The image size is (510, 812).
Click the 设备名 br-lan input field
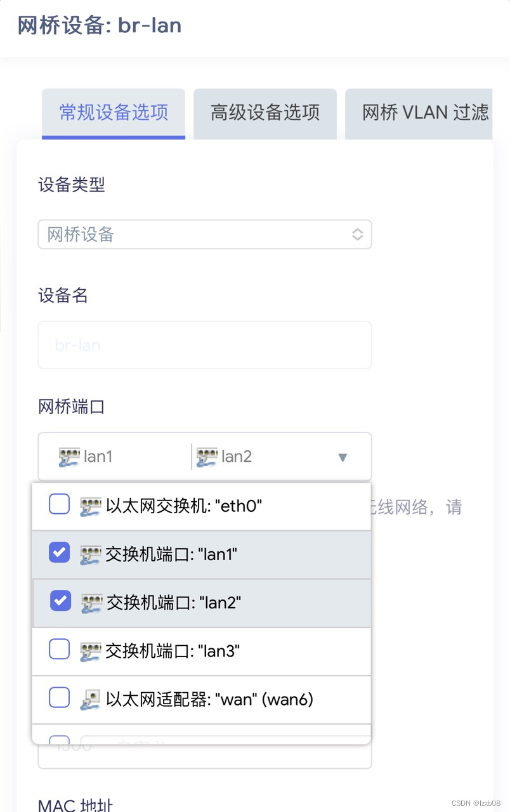(x=205, y=345)
